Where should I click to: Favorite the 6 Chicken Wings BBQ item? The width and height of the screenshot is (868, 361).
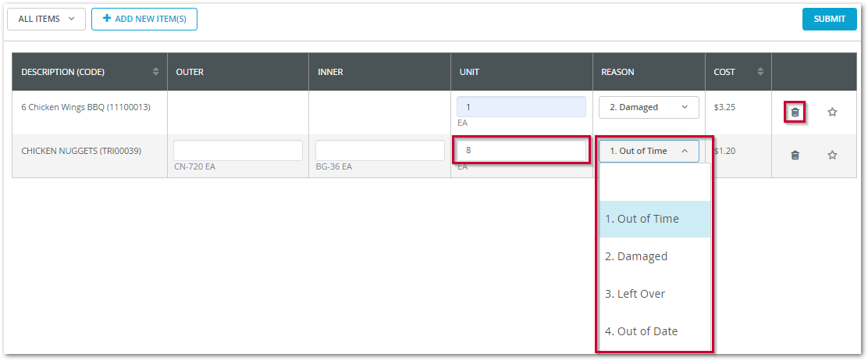tap(832, 113)
